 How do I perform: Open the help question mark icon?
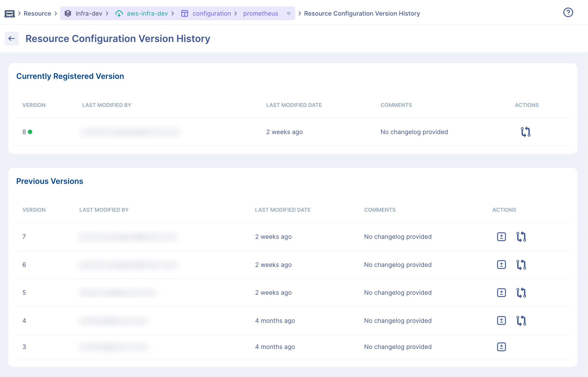[x=568, y=12]
